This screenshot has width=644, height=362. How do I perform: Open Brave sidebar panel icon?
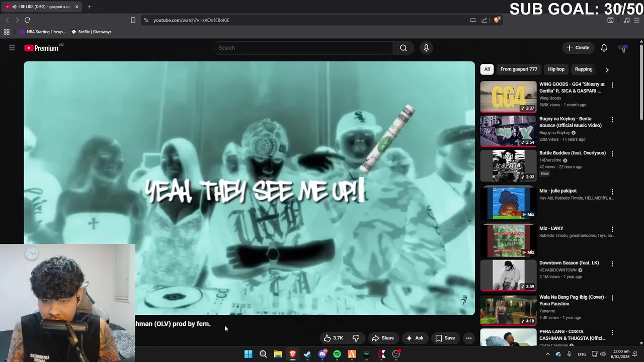(x=610, y=20)
